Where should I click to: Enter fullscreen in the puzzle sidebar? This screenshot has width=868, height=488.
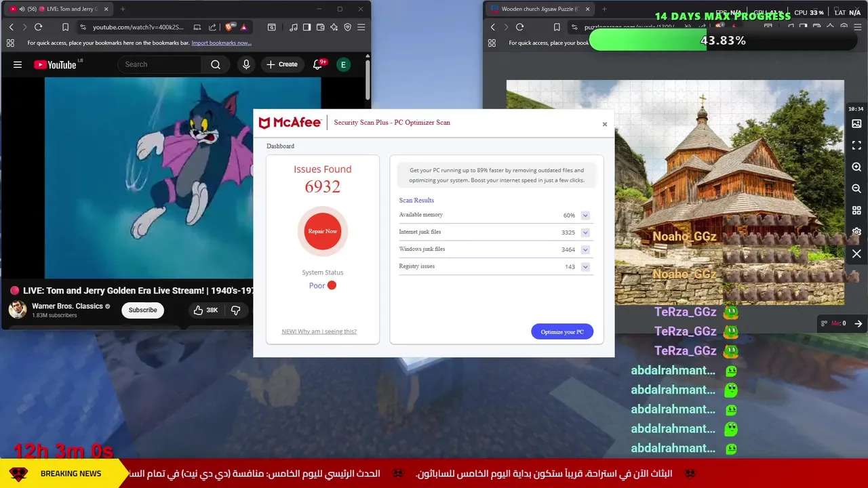[856, 146]
